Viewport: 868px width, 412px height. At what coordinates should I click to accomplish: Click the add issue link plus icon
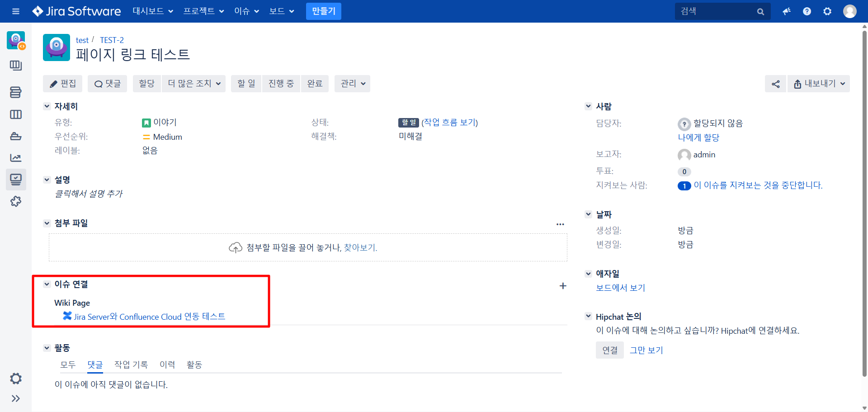coord(563,286)
